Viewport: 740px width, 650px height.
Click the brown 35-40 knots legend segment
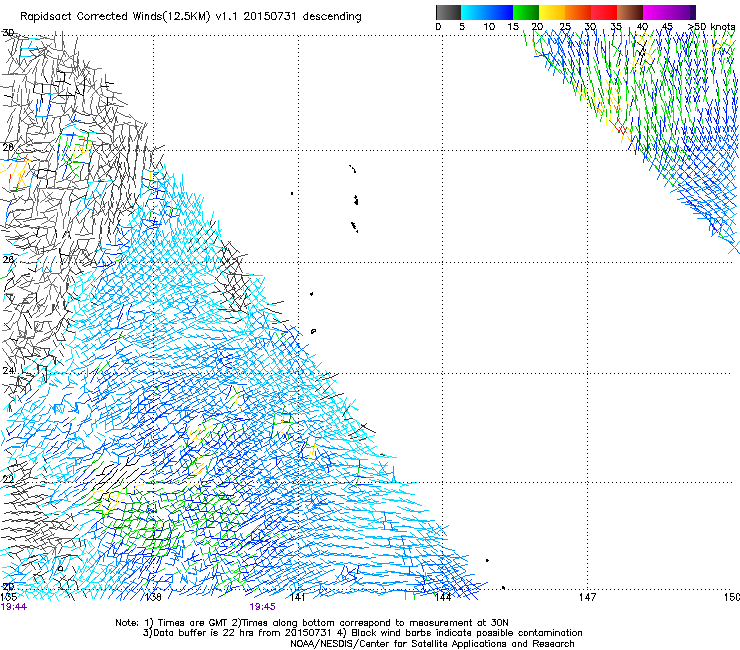(x=630, y=12)
